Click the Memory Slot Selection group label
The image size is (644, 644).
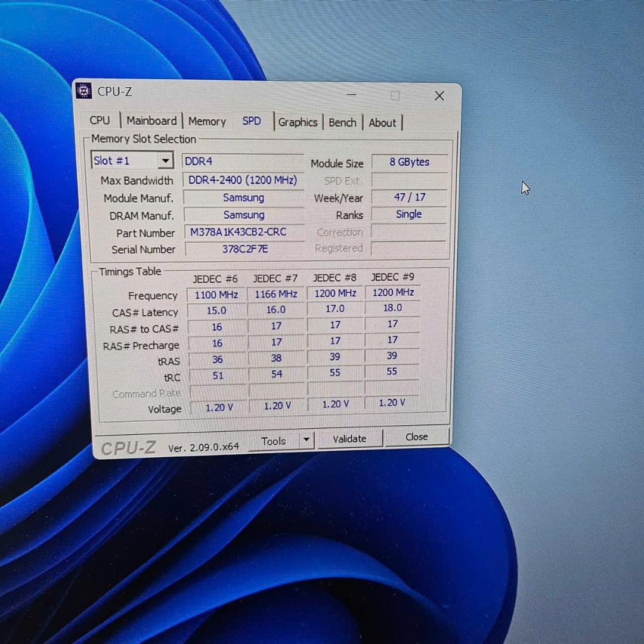click(x=144, y=139)
